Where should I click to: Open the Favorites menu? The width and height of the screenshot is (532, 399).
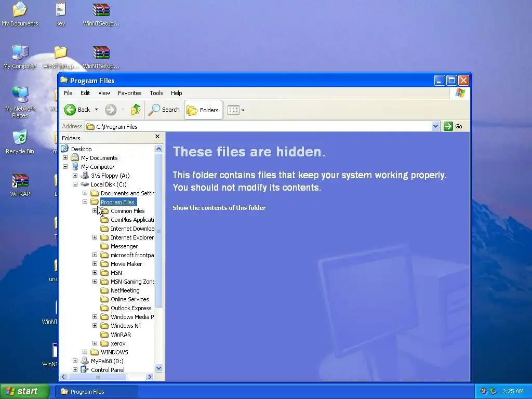tap(129, 93)
